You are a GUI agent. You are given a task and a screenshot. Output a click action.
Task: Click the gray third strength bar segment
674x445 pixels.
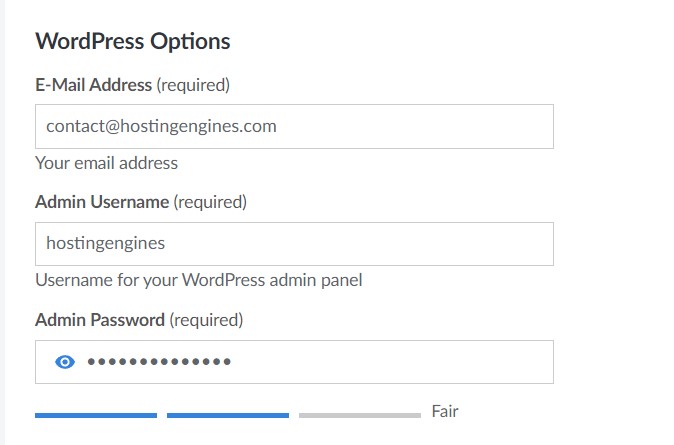360,415
